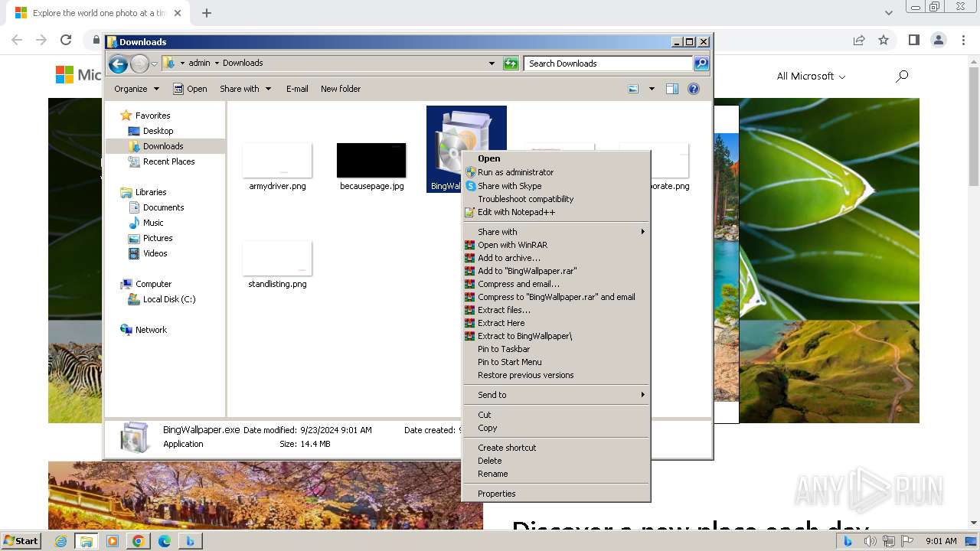980x551 pixels.
Task: Expand the Share with submenu
Action: [557, 232]
